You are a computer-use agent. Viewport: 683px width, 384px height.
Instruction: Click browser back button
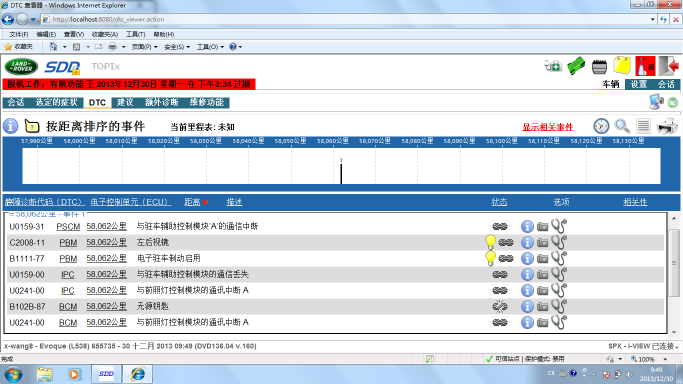(x=8, y=19)
